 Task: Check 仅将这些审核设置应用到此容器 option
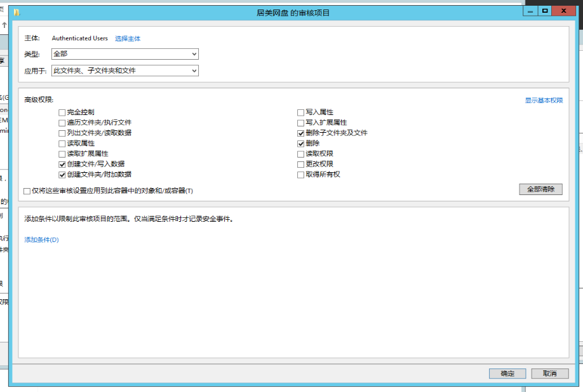27,191
